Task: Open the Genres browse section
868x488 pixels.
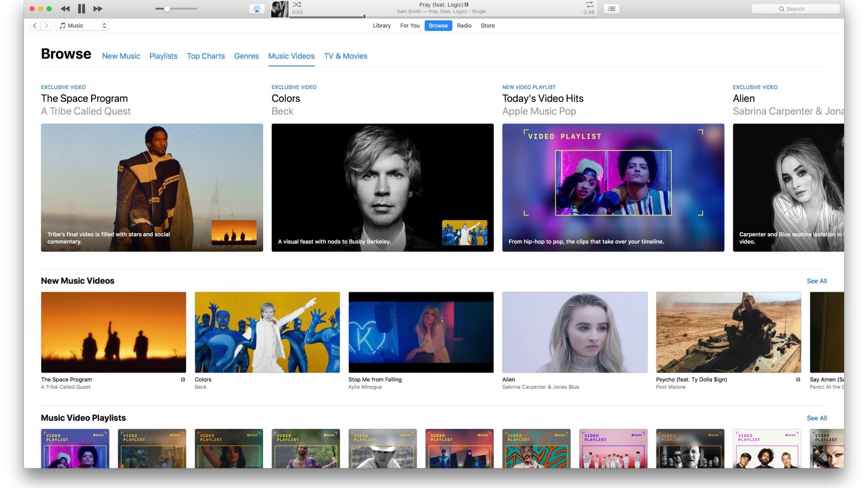Action: [x=246, y=56]
